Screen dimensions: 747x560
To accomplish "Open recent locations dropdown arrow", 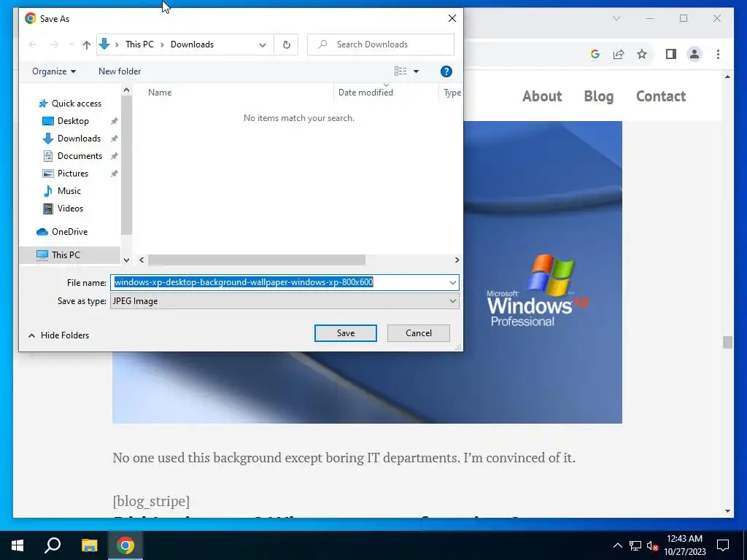I will point(71,44).
